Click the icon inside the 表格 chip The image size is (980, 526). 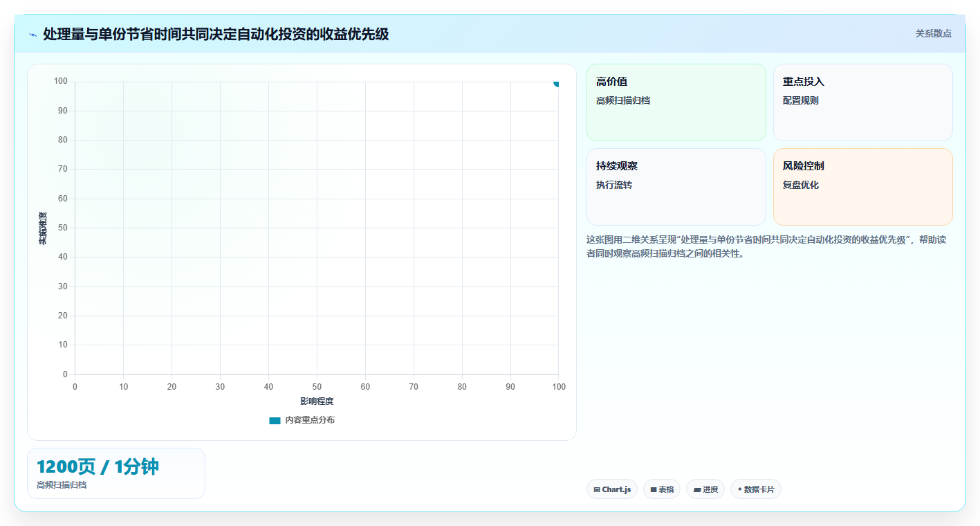coord(654,489)
